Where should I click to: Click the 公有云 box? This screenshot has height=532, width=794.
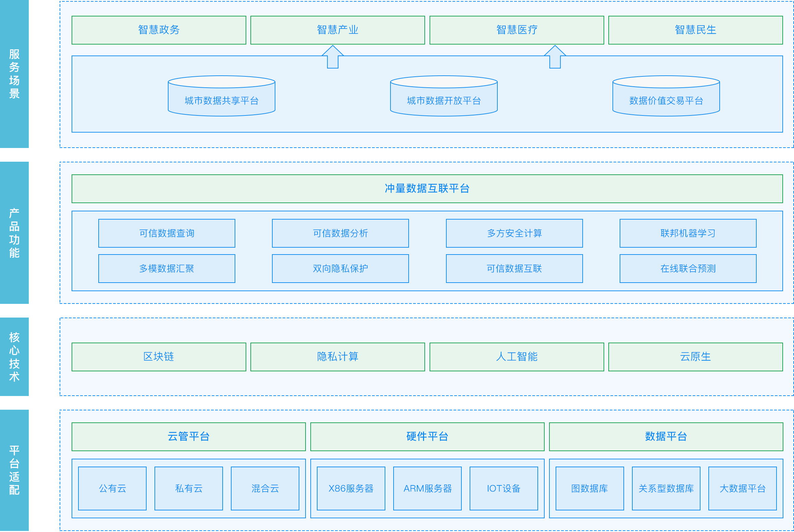(112, 488)
